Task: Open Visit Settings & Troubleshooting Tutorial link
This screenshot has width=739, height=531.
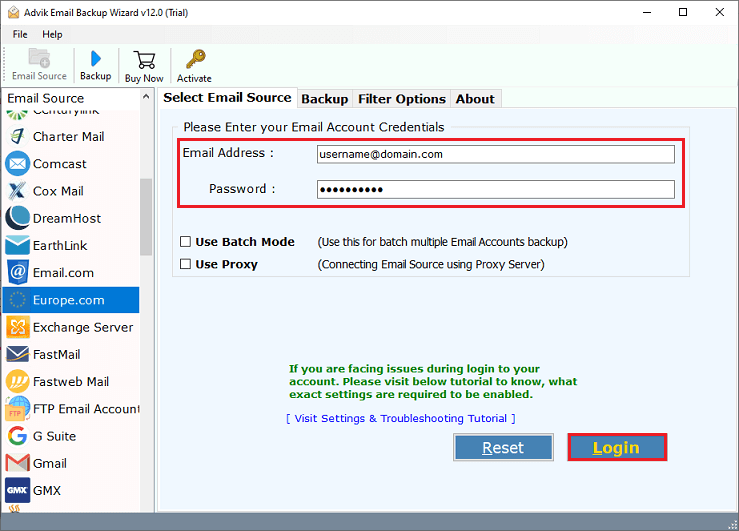Action: pos(401,418)
